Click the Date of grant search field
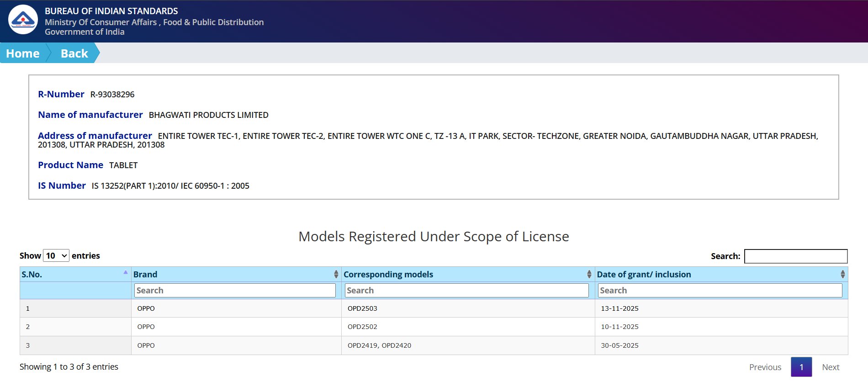868x382 pixels. click(x=720, y=291)
